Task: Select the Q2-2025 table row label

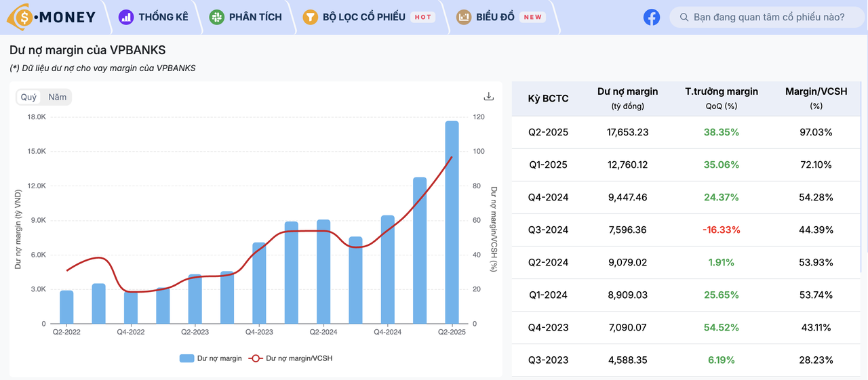Action: click(x=548, y=132)
